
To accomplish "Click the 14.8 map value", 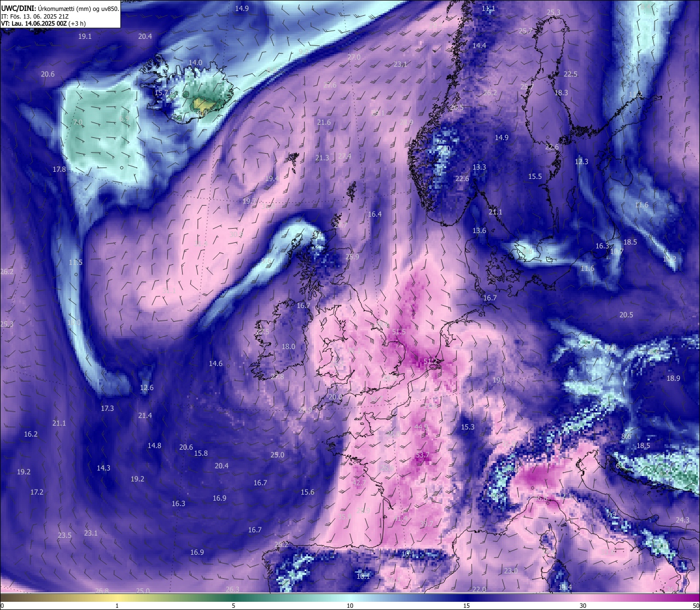I will [x=154, y=446].
